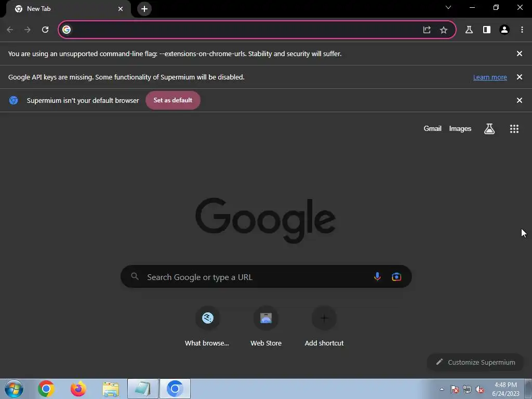
Task: Bookmark this tab with the star
Action: coord(444,30)
